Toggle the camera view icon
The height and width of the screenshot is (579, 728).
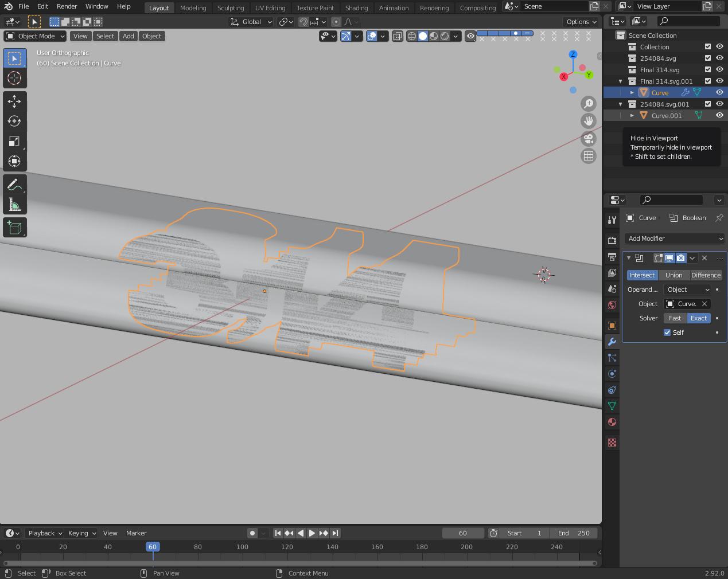[x=589, y=138]
